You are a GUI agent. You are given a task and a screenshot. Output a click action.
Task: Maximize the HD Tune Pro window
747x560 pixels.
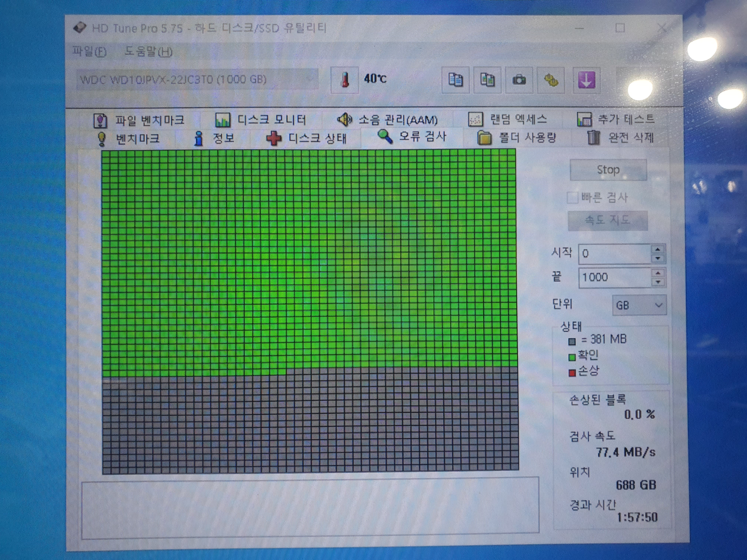coord(620,28)
